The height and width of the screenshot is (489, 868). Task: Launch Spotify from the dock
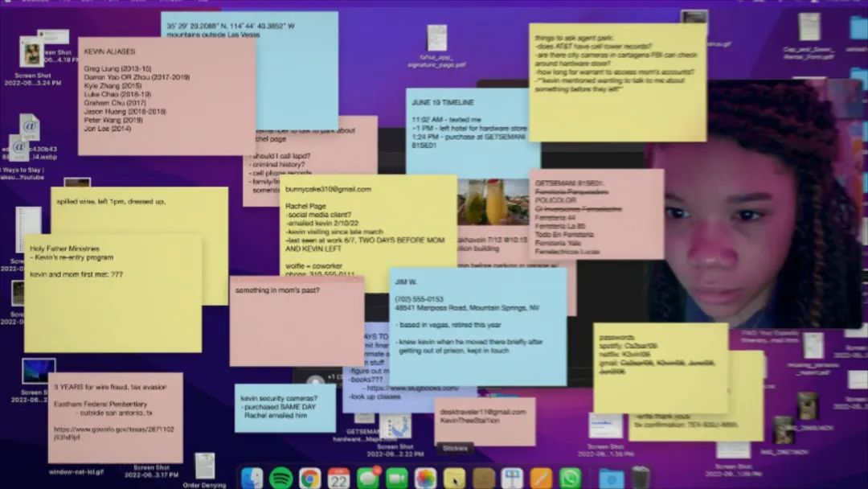pyautogui.click(x=280, y=478)
